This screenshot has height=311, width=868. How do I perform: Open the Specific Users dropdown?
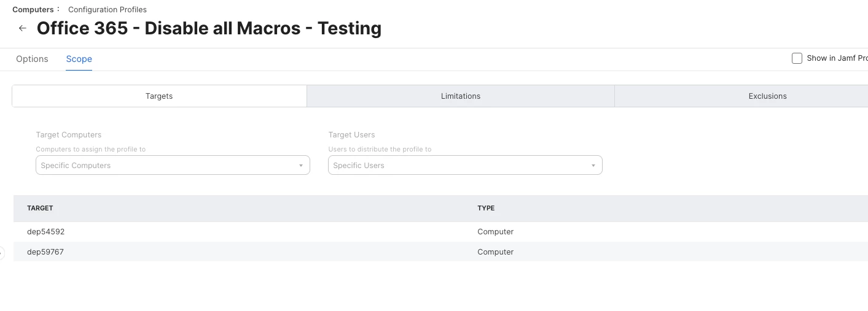[465, 165]
